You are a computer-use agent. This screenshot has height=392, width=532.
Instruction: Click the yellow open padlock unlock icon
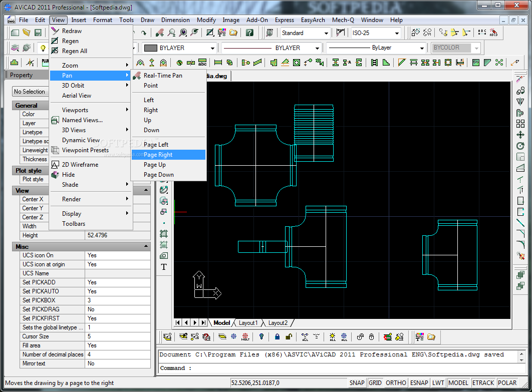click(289, 337)
